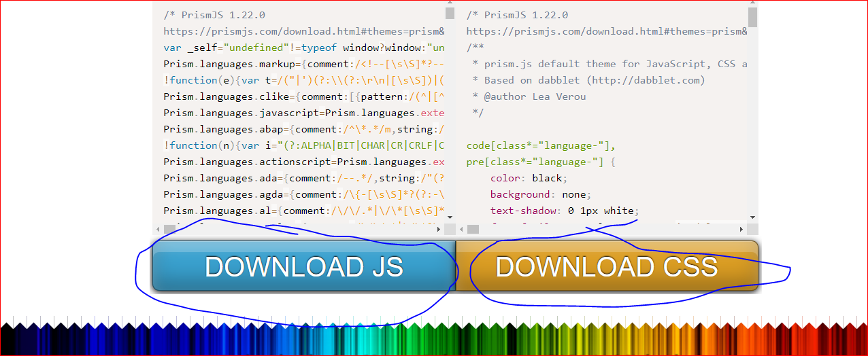Click the JS pane's horizontal scroll-right arrow
The height and width of the screenshot is (356, 868).
(440, 229)
